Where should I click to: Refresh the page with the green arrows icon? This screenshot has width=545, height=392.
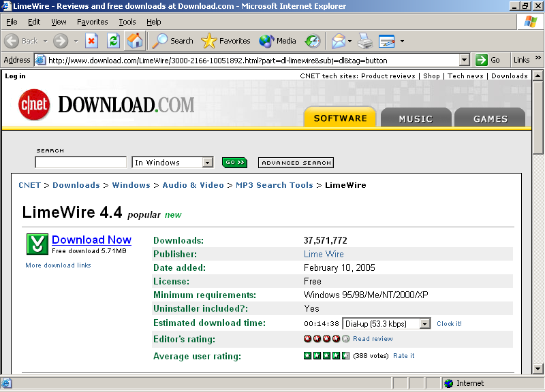pos(113,41)
